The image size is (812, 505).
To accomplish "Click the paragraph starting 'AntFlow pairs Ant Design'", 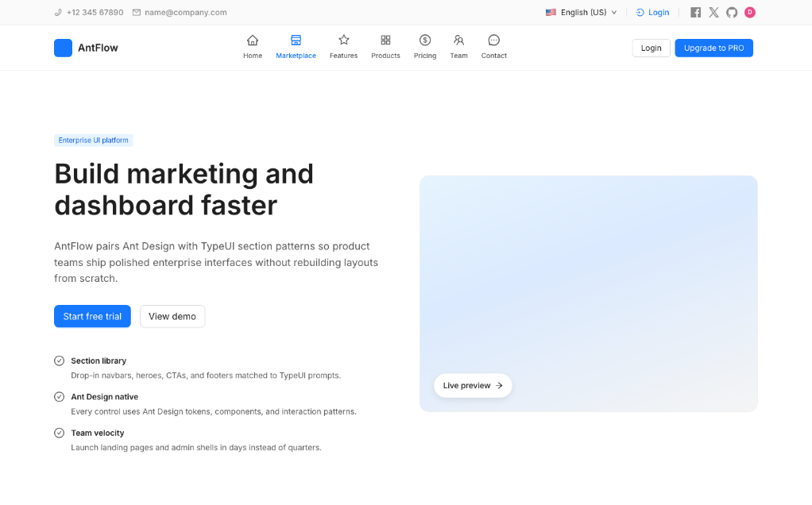I will point(216,262).
